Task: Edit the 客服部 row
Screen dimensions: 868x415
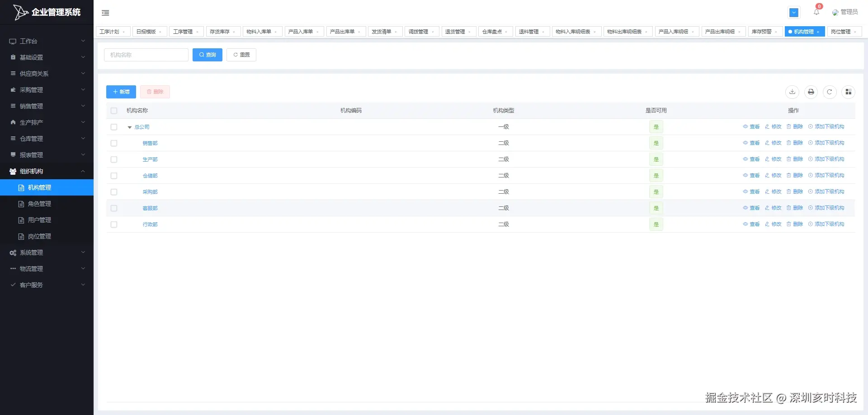Action: [x=773, y=208]
